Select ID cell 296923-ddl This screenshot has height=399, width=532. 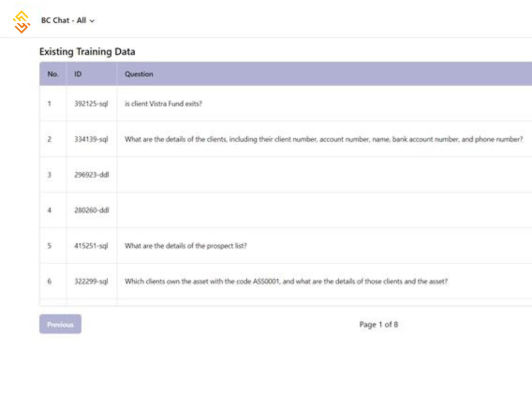pos(92,174)
